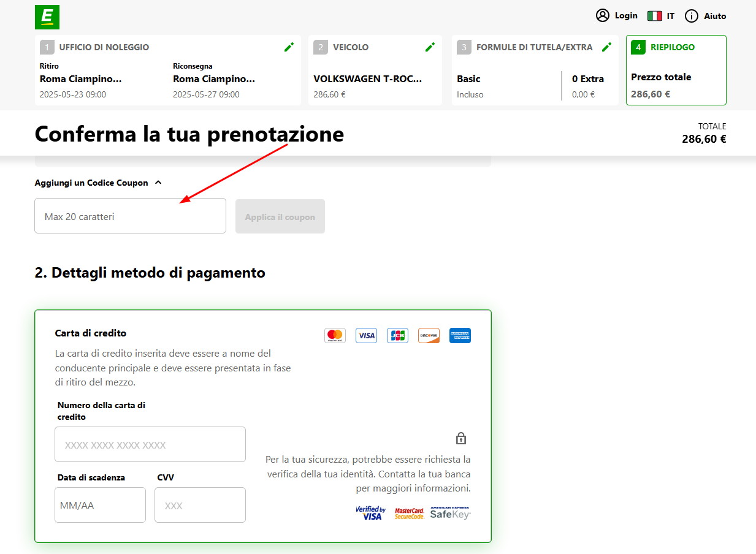This screenshot has width=756, height=554.
Task: Click the Aiuto info icon
Action: [691, 15]
